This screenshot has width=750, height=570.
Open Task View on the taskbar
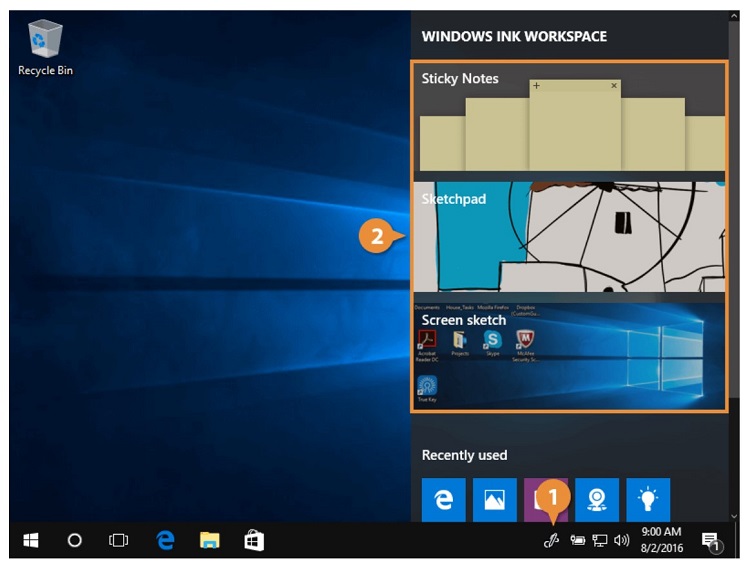pos(119,541)
